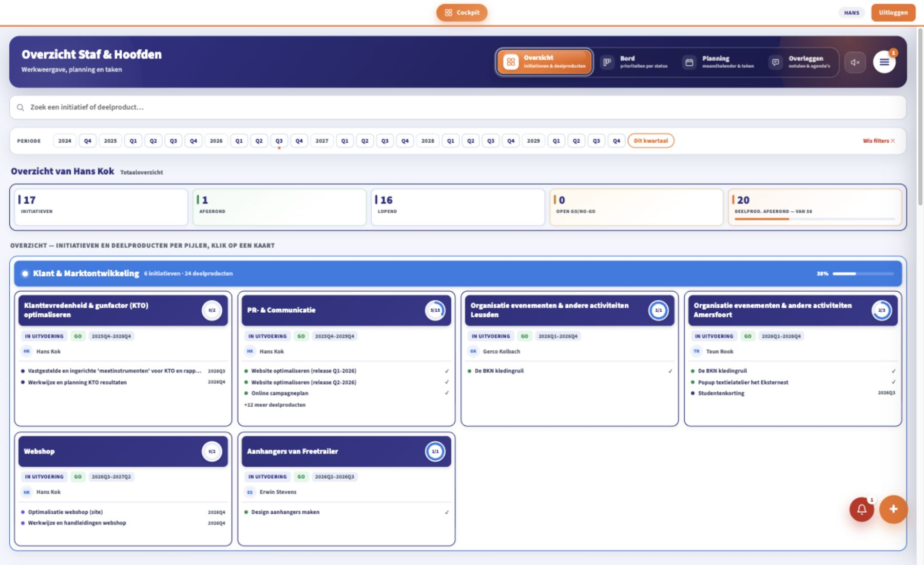Click the 38% pillar progress bar
The height and width of the screenshot is (565, 924).
863,274
